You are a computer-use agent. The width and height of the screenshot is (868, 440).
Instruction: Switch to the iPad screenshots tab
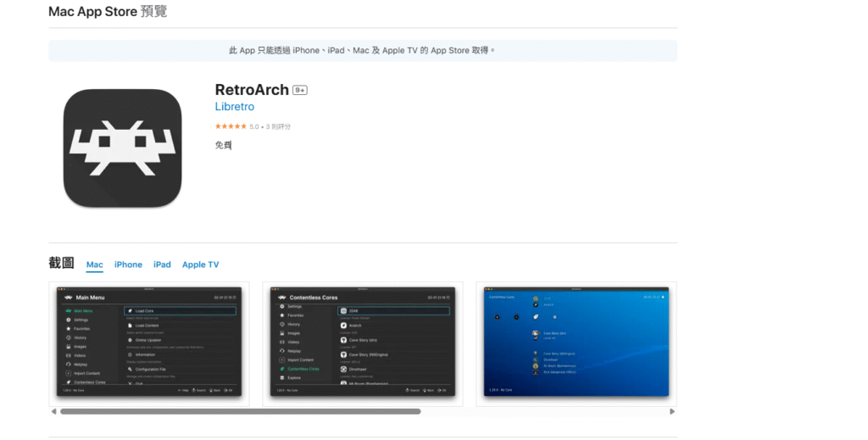pos(162,265)
